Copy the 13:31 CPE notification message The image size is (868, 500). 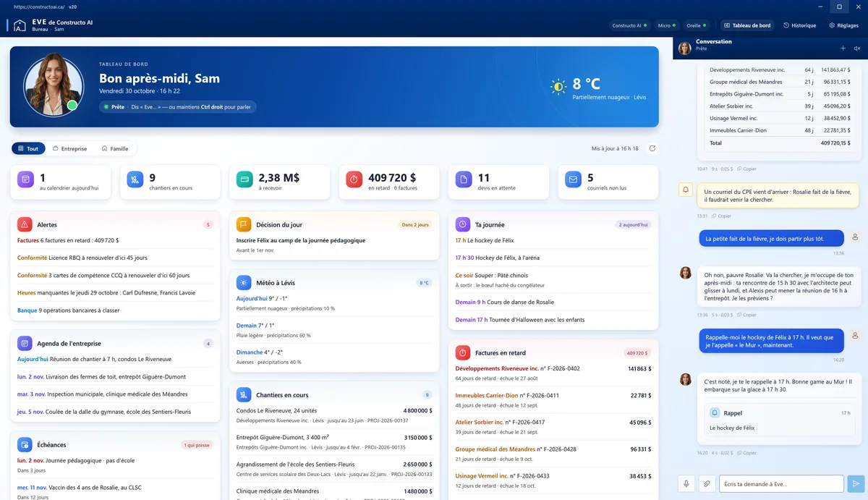721,216
